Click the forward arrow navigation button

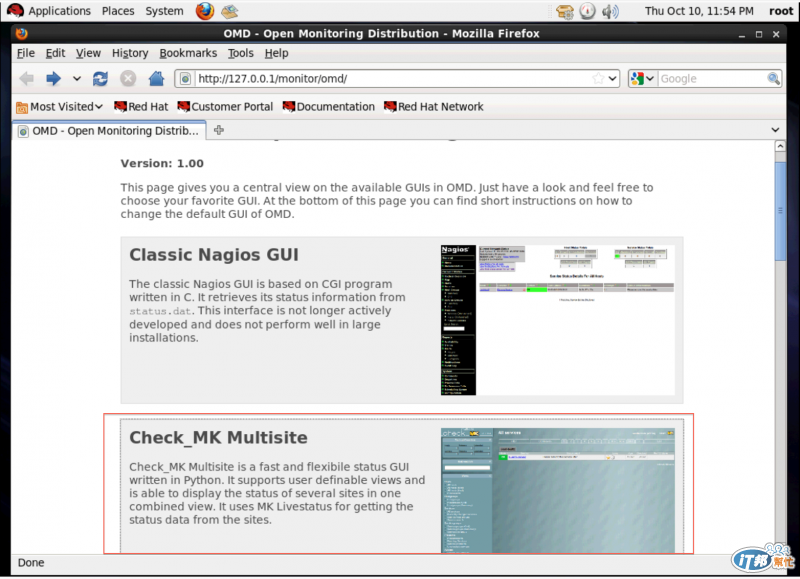pos(53,79)
